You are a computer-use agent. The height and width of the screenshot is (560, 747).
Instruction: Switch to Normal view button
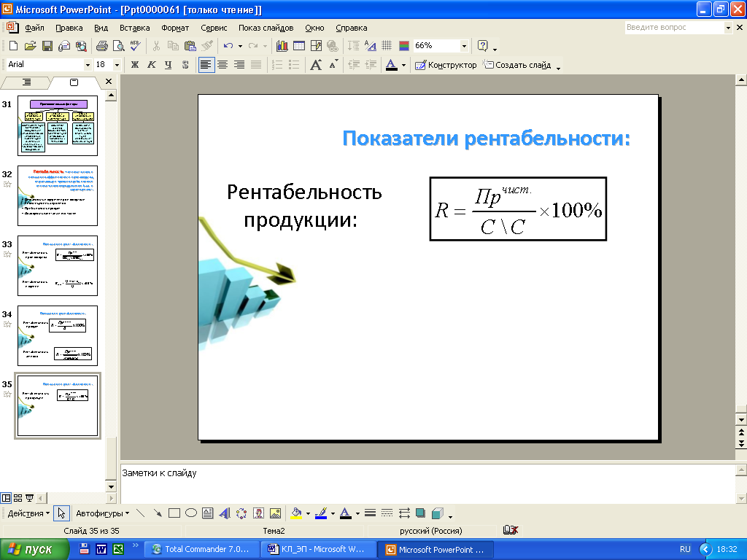click(x=6, y=498)
